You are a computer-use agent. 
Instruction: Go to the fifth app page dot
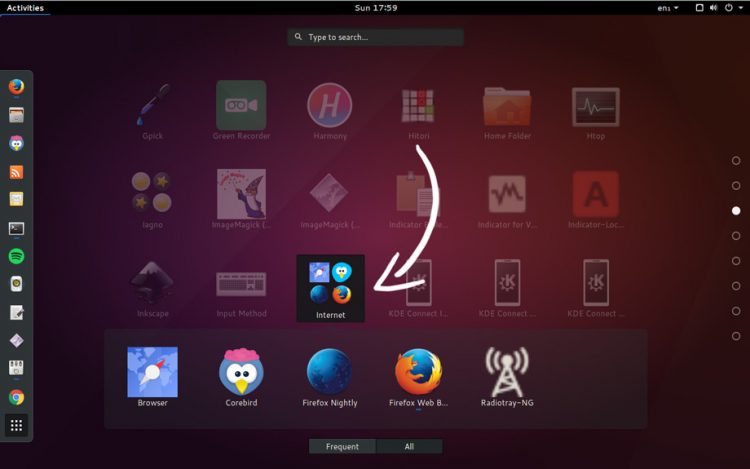click(x=736, y=261)
